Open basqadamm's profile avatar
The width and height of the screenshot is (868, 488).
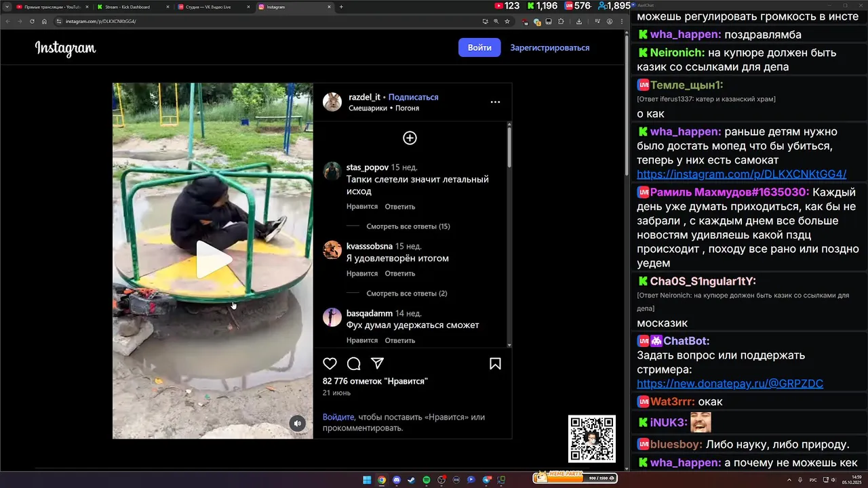point(332,317)
